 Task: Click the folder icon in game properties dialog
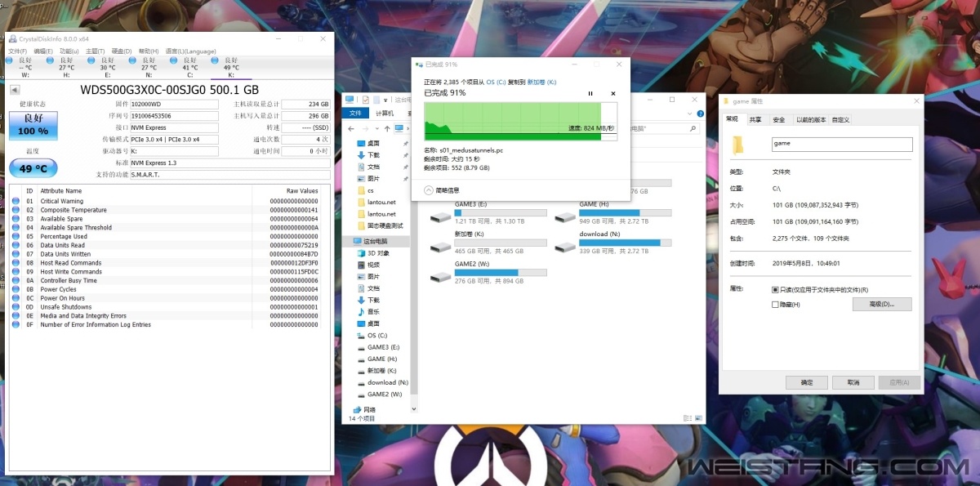(738, 145)
